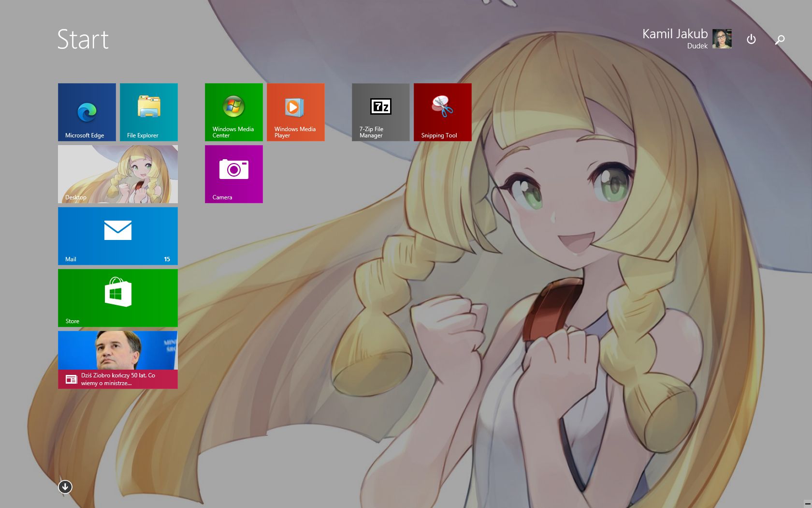Open the Microsoft Edge tile
The width and height of the screenshot is (812, 508).
click(x=87, y=112)
